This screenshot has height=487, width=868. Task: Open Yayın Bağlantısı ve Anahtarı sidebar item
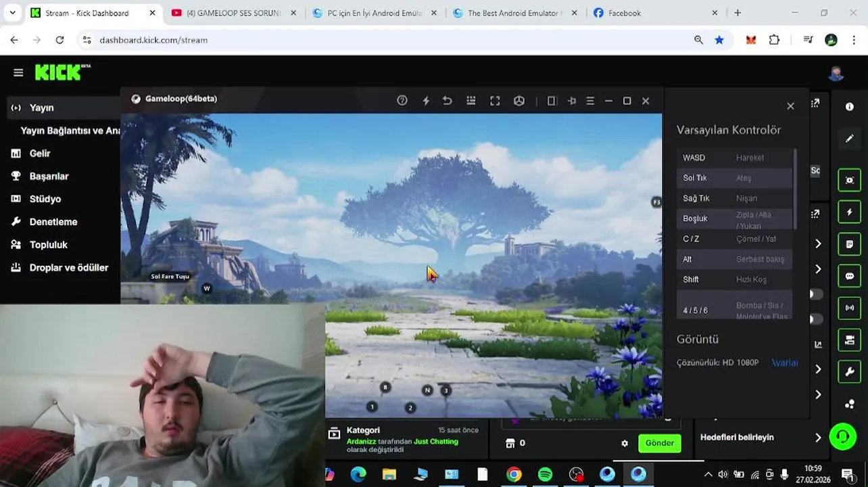point(70,131)
